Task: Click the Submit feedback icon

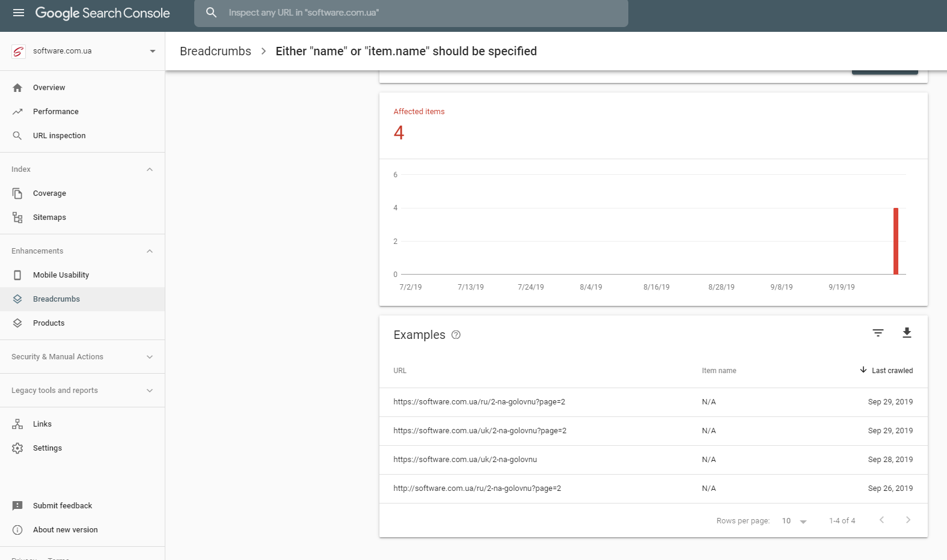Action: point(17,506)
